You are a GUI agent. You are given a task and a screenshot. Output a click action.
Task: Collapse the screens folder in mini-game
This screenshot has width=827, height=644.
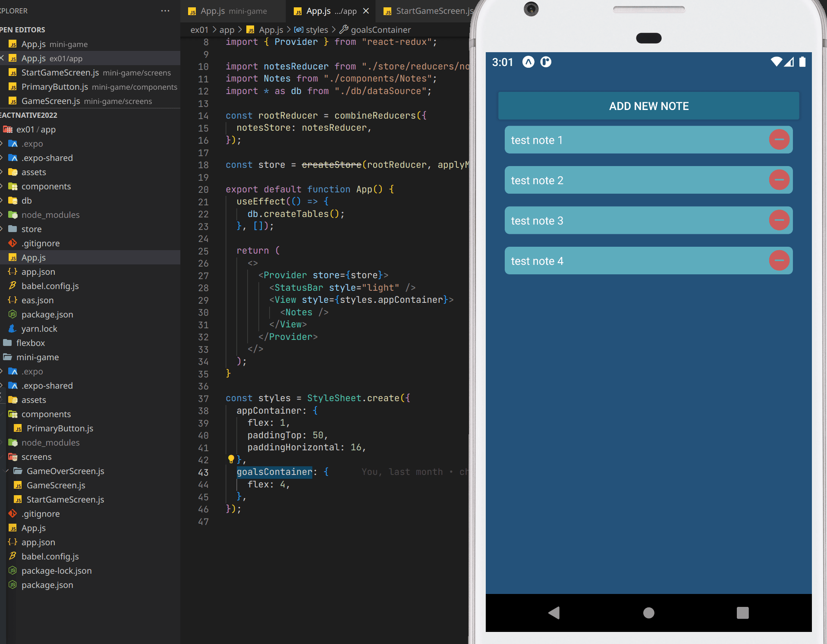[x=90, y=457]
